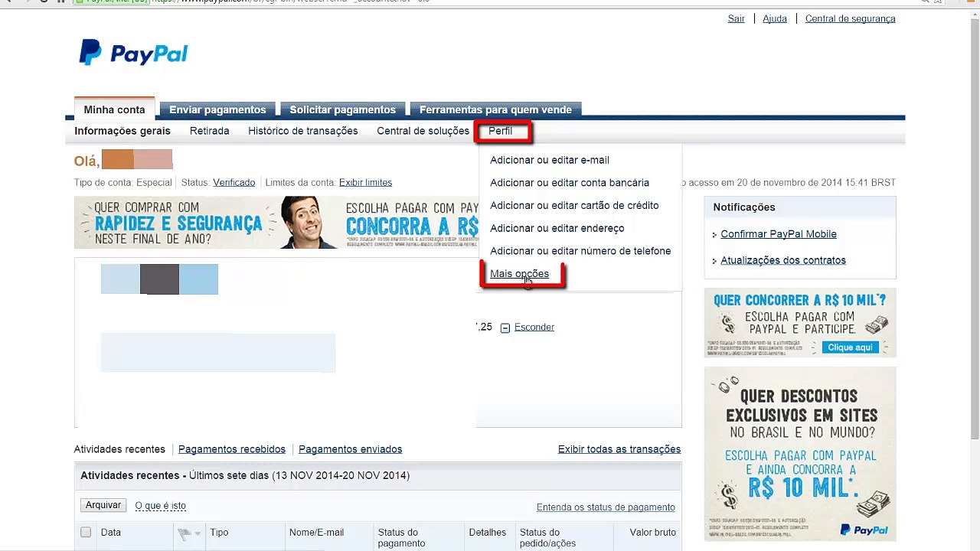Pick Adicionar ou editar cartão de crédito

click(x=574, y=205)
